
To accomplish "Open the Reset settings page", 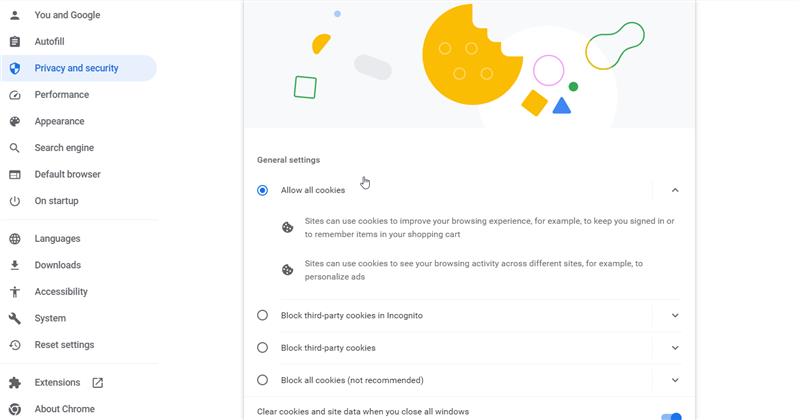I will [x=64, y=345].
